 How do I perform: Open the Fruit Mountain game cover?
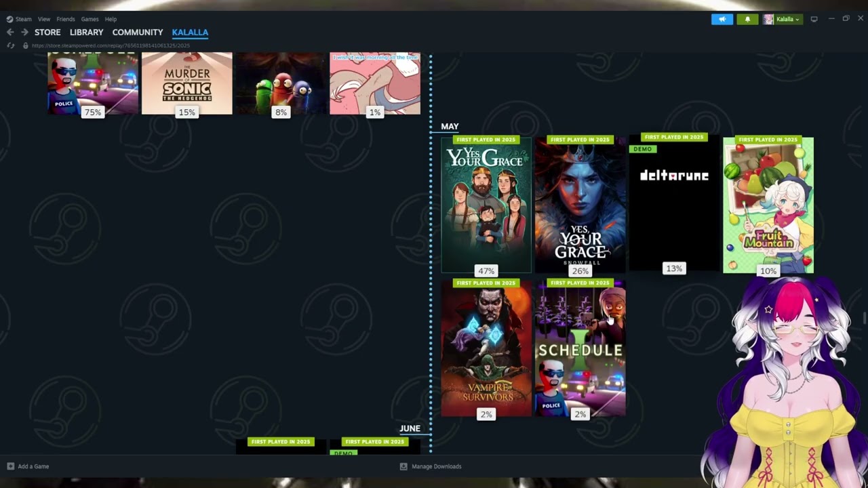click(x=768, y=205)
